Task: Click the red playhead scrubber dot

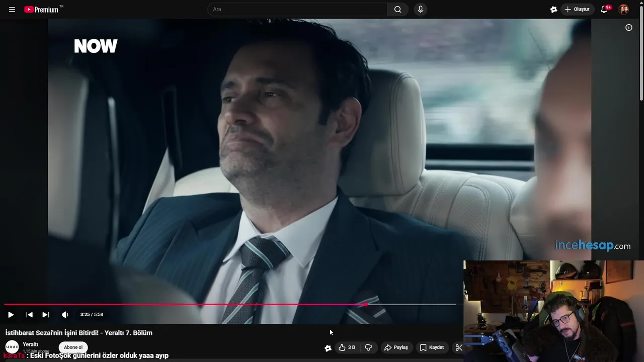Action: click(366, 304)
